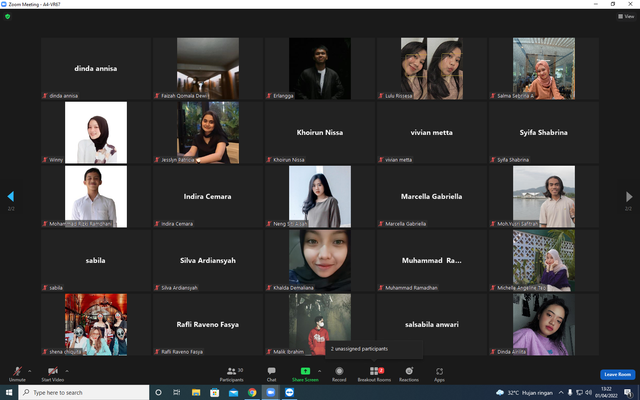Viewport: 640px width, 400px height.
Task: Open video options arrow beside Start Video
Action: 67,371
